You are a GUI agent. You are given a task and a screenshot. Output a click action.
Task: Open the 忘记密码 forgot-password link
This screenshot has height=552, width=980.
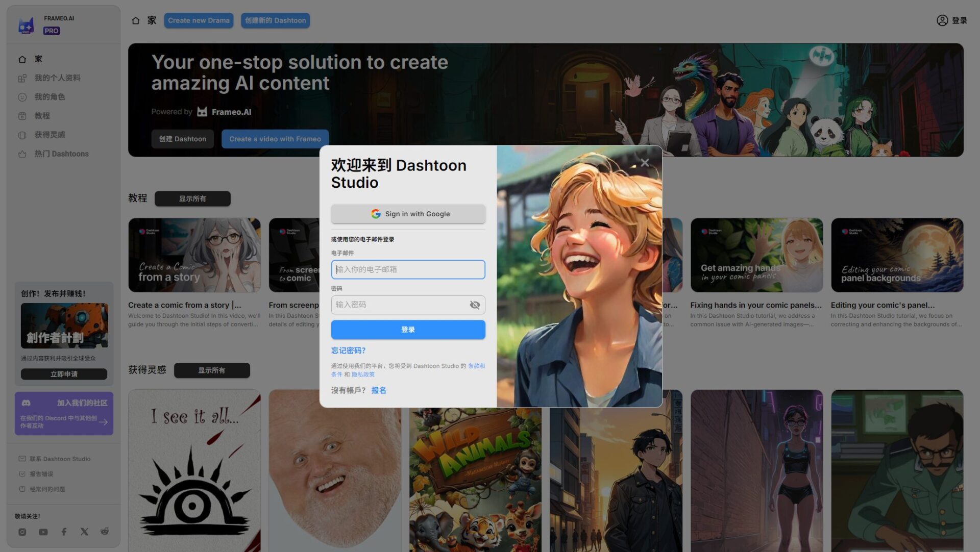(348, 350)
